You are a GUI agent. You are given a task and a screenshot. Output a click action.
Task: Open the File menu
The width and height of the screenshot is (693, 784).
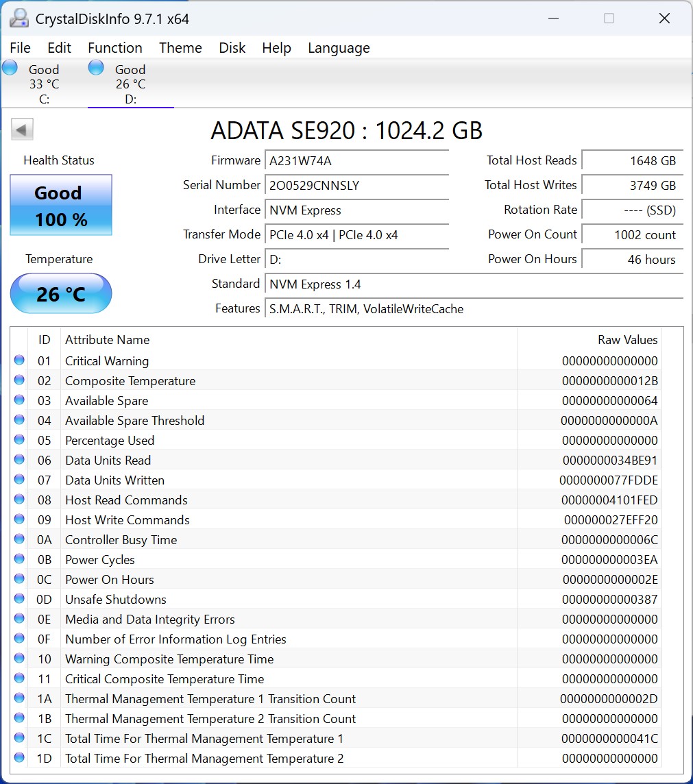tap(20, 48)
